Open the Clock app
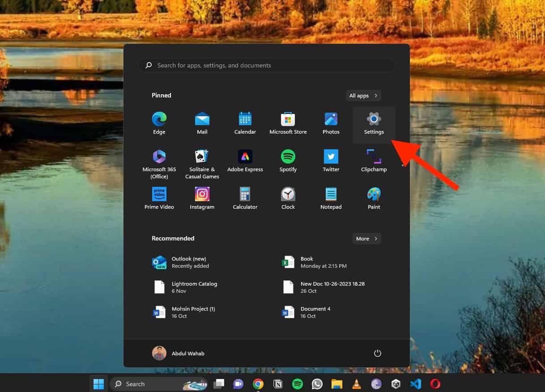Viewport: 545px width, 392px height. 288,198
